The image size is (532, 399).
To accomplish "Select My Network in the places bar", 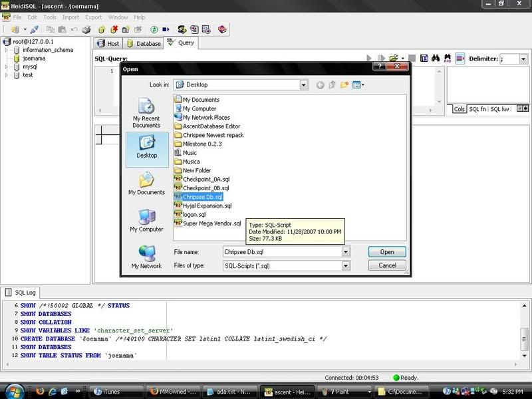I will [146, 257].
